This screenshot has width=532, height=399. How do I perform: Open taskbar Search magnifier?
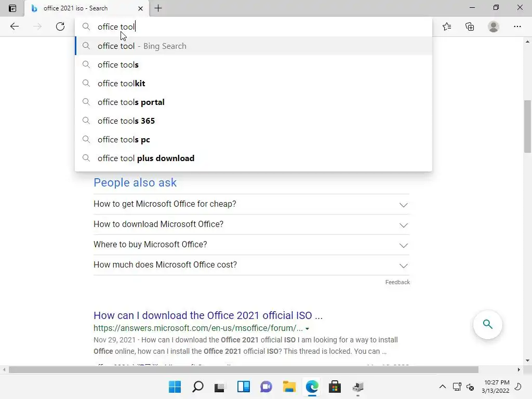tap(198, 387)
